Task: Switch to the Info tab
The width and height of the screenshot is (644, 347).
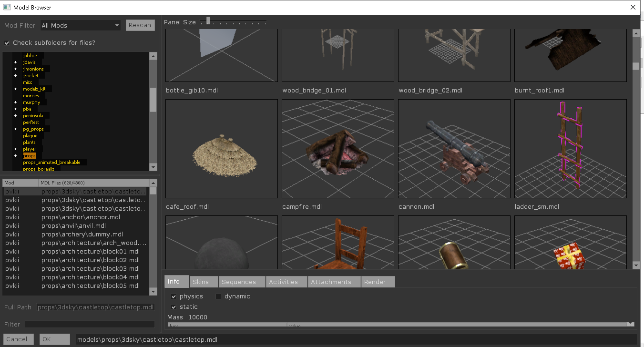Action: (x=177, y=282)
